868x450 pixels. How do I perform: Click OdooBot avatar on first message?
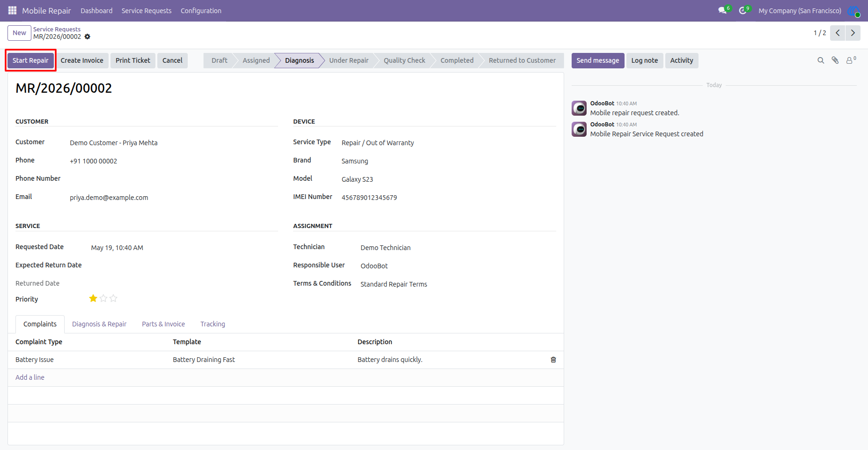click(579, 108)
